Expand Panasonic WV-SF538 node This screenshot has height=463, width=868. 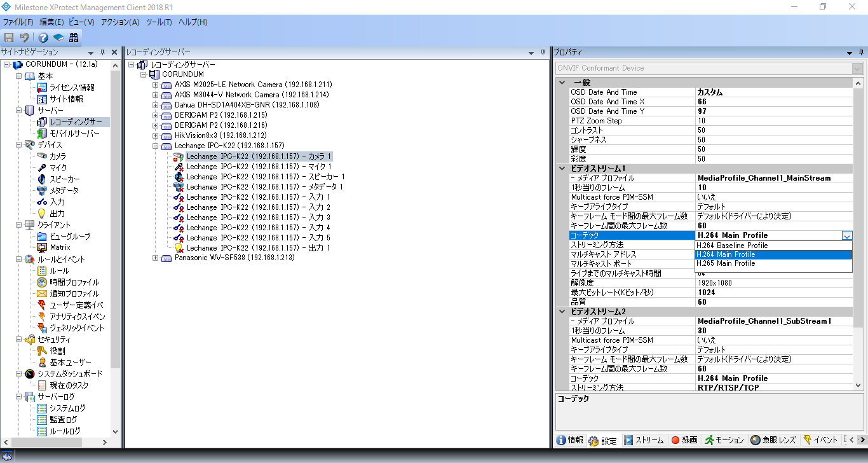156,258
